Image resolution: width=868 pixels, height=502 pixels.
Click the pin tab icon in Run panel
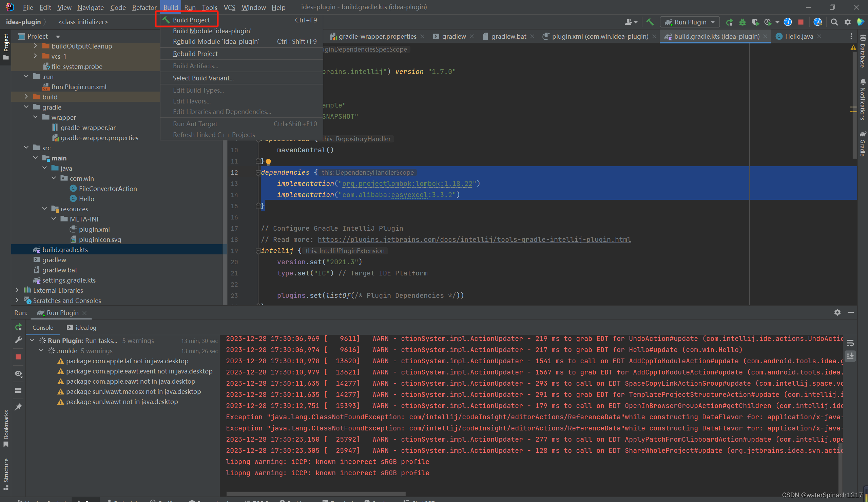[x=19, y=407]
